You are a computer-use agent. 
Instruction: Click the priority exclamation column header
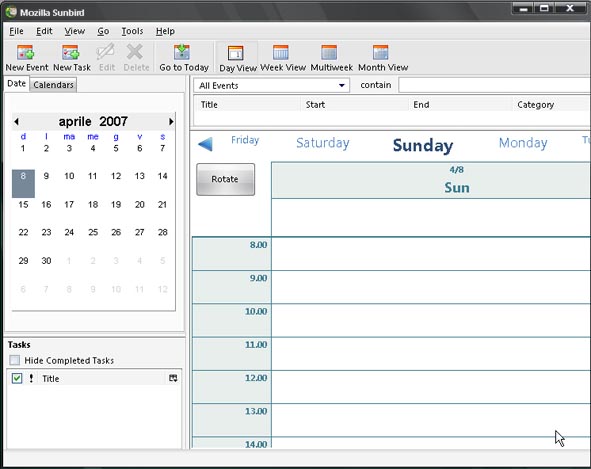click(31, 378)
